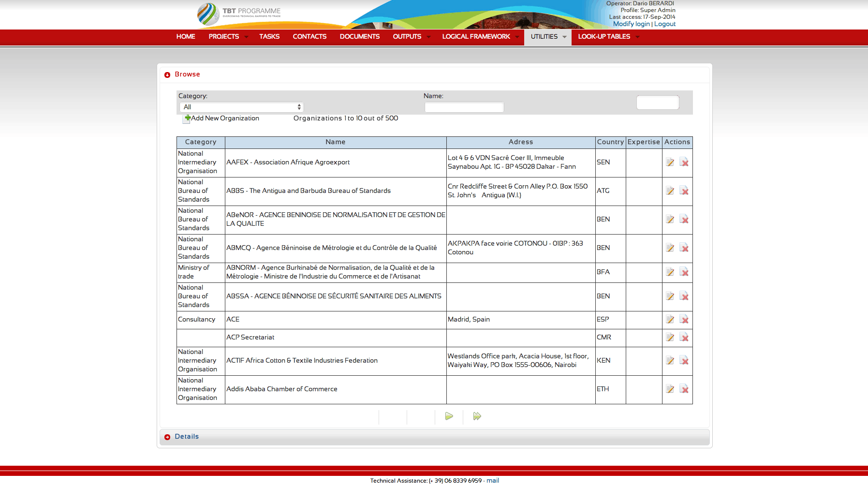The image size is (868, 487).
Task: Edit the ABMCQ organization row
Action: pos(670,248)
